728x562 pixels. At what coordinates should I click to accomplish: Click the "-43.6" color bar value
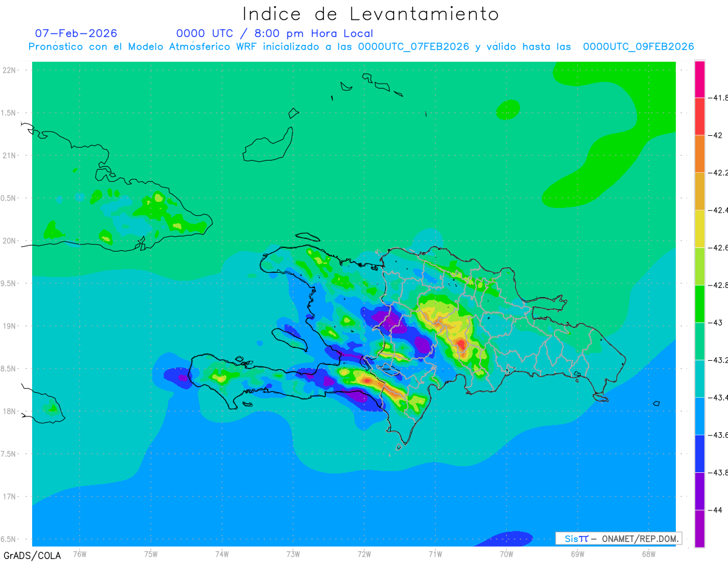click(719, 436)
